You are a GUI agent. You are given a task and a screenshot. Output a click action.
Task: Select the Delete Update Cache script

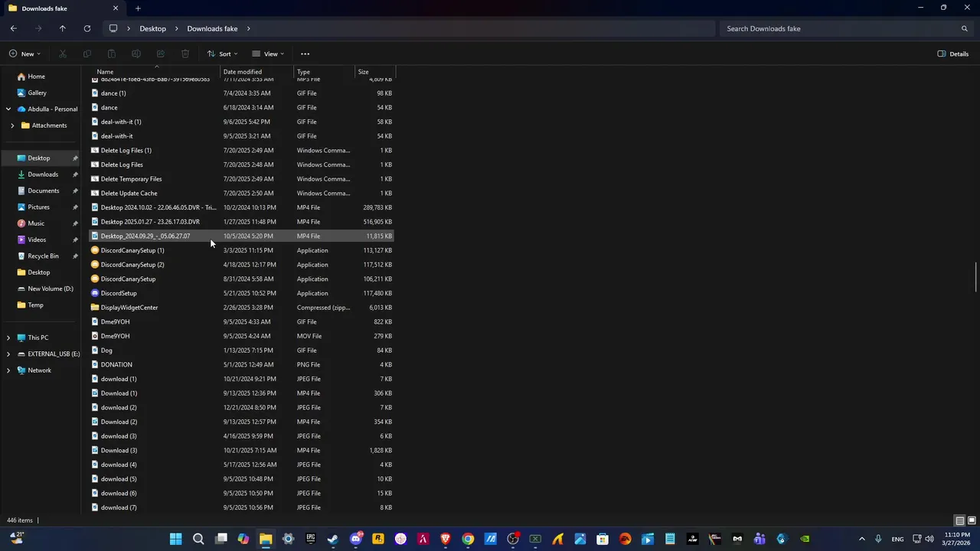point(243,194)
